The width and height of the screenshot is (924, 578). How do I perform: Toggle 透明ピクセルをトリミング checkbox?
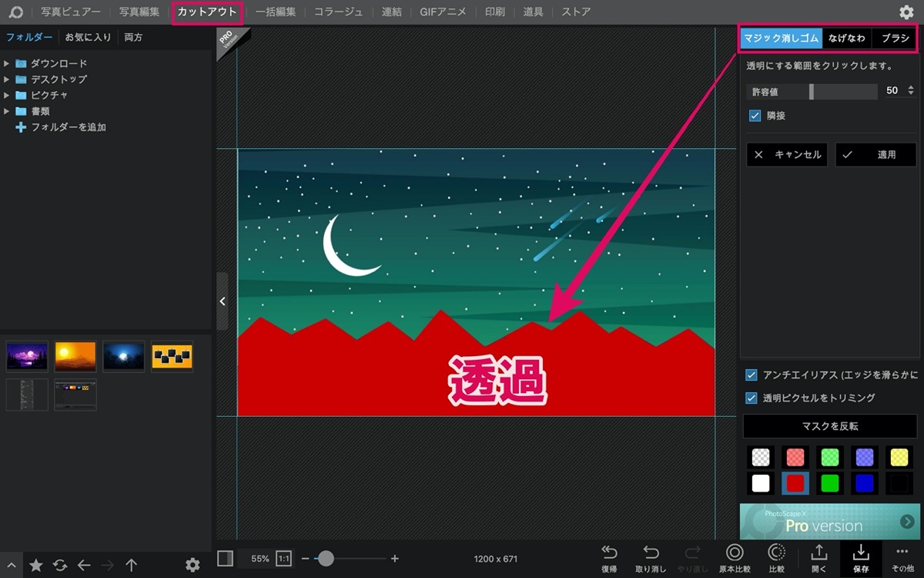752,398
